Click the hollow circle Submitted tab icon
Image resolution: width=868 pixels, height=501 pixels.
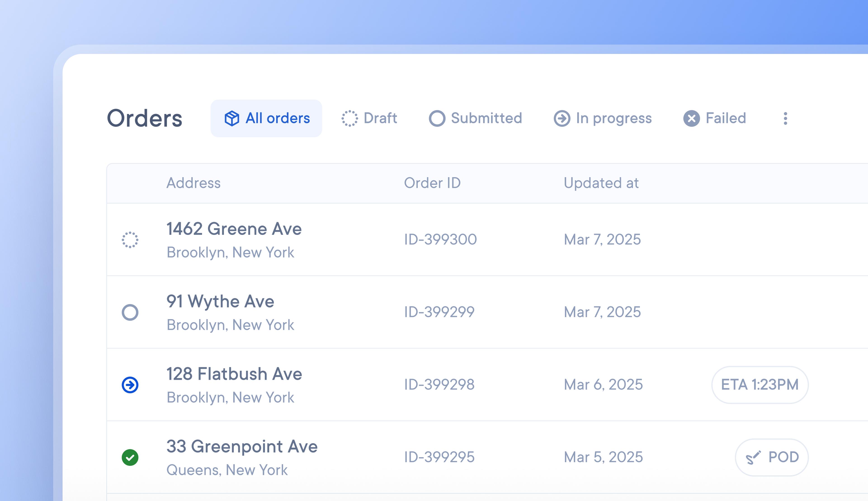437,118
